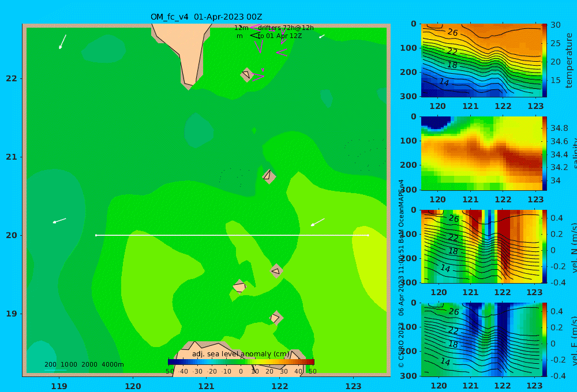Viewport: 577px width, 392px height.
Task: Click the 26 contour label in temperature panel
Action: 452,32
